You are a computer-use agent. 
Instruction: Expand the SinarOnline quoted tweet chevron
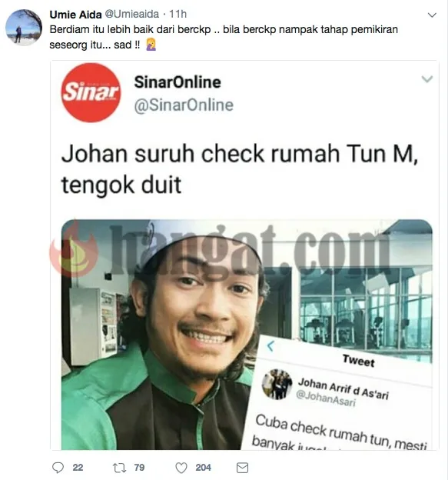click(427, 79)
